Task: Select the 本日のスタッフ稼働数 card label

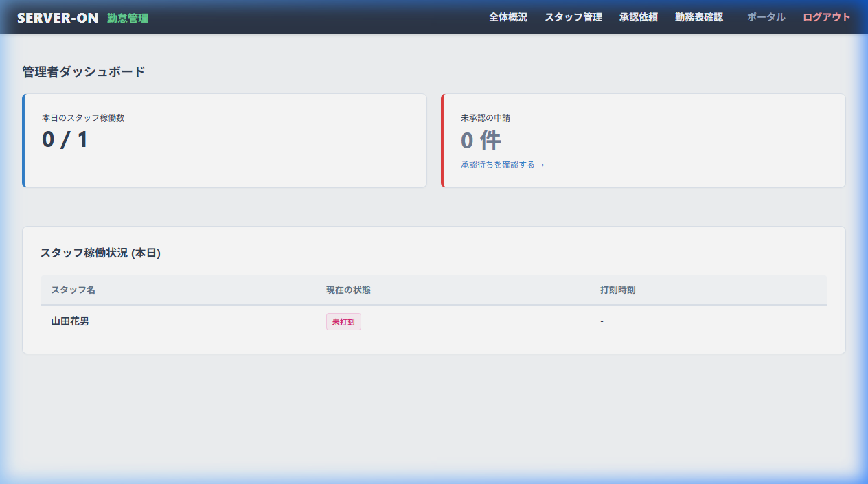Action: point(83,117)
